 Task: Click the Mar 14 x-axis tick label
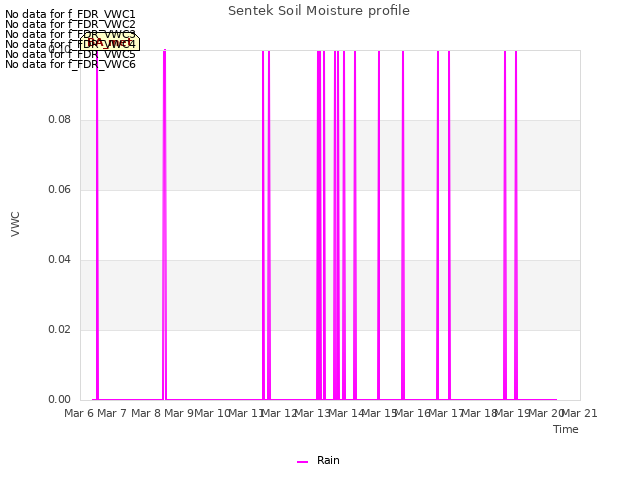(x=346, y=413)
